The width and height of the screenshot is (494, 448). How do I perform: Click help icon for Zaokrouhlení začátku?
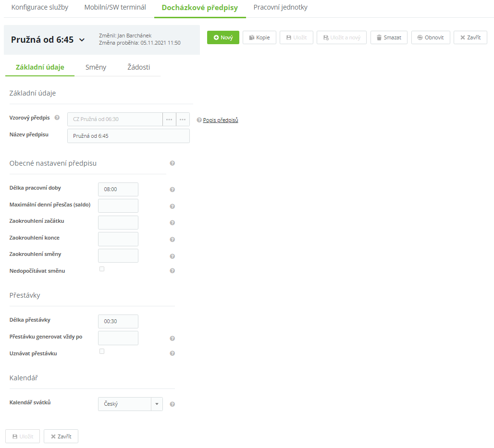pyautogui.click(x=173, y=223)
